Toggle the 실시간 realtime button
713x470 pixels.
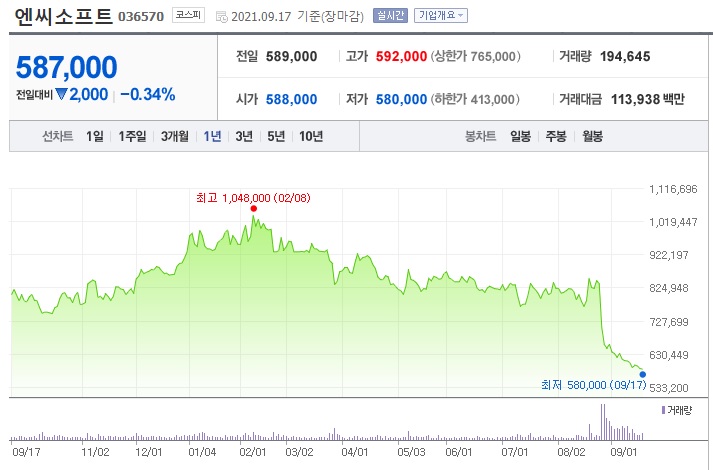tap(390, 15)
